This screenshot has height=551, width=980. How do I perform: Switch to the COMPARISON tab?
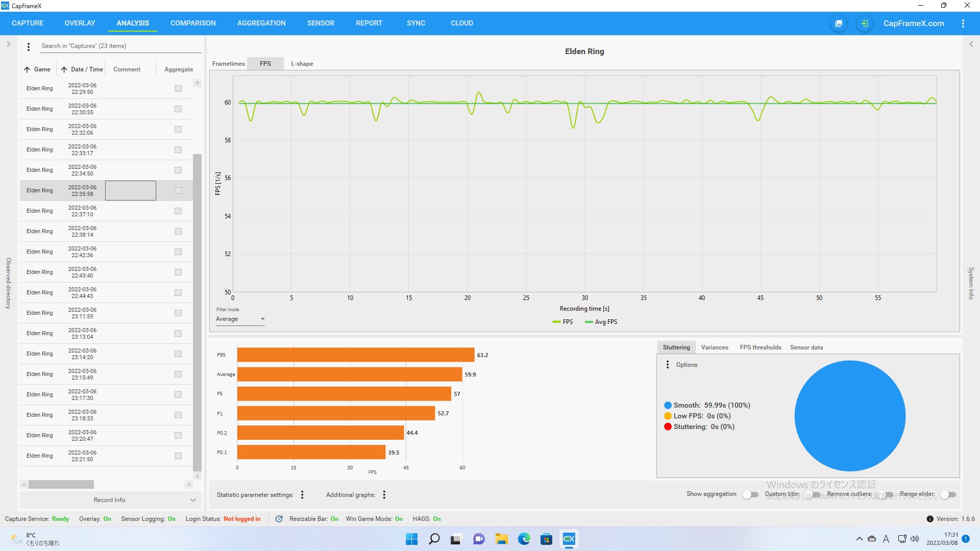click(x=193, y=23)
